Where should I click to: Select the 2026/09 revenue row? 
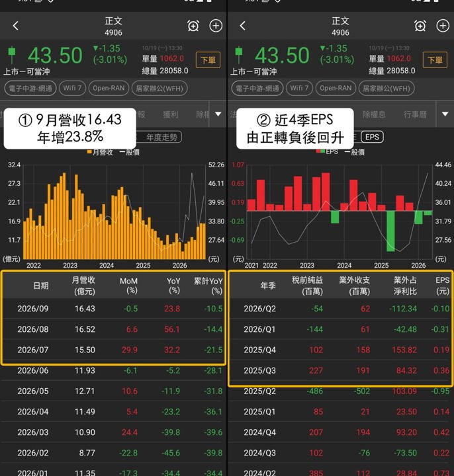click(113, 309)
